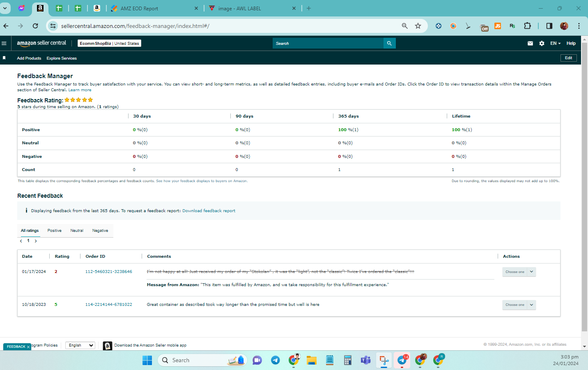Screen dimensions: 588x370
Task: Click the EcommShopBiz United States account switcher
Action: 109,43
